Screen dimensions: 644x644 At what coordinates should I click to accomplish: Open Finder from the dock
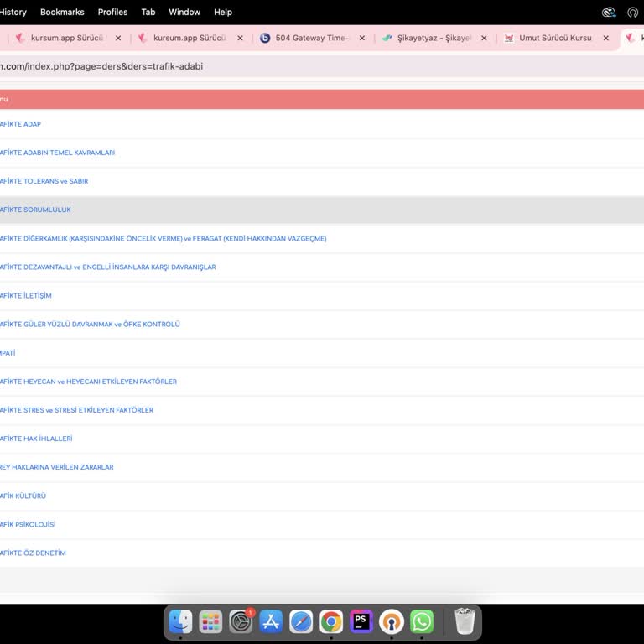[x=180, y=621]
